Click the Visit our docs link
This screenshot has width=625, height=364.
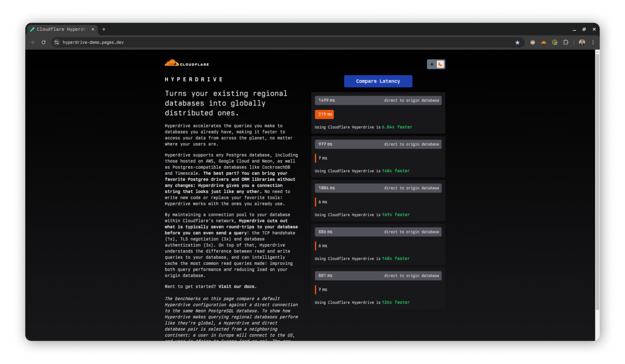237,287
